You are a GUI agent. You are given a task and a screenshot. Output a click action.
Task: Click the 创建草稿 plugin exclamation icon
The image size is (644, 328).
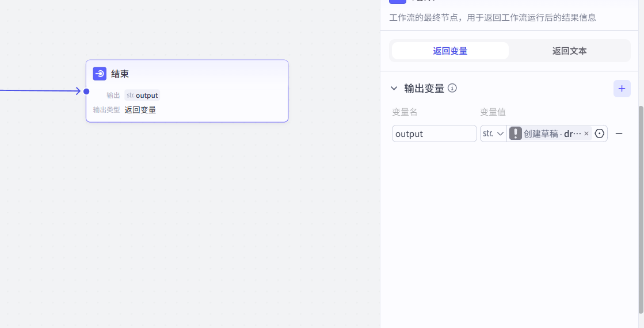[516, 134]
